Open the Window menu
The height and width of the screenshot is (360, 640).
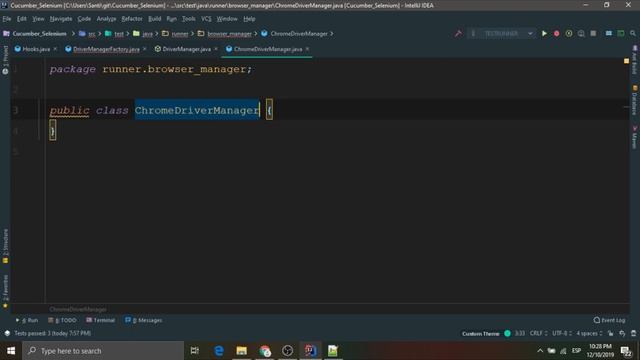[x=227, y=19]
